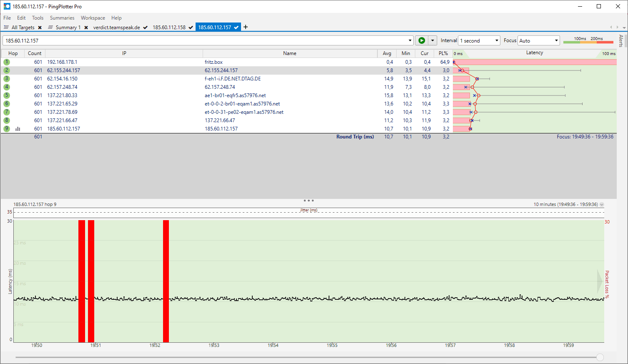Open the tab list overflow dropdown arrow

coord(624,28)
